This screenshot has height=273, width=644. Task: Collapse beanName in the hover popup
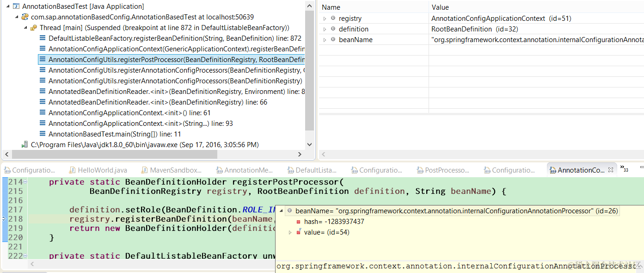(x=282, y=211)
